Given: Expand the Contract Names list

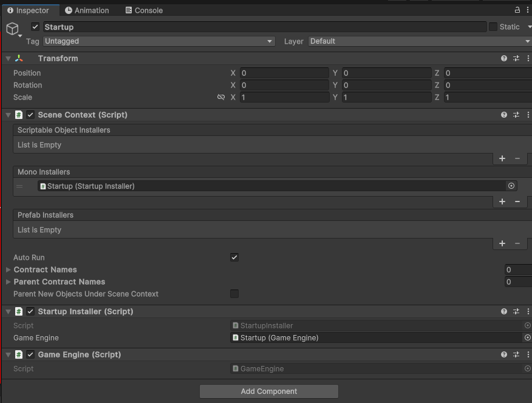Looking at the screenshot, I should [x=9, y=269].
